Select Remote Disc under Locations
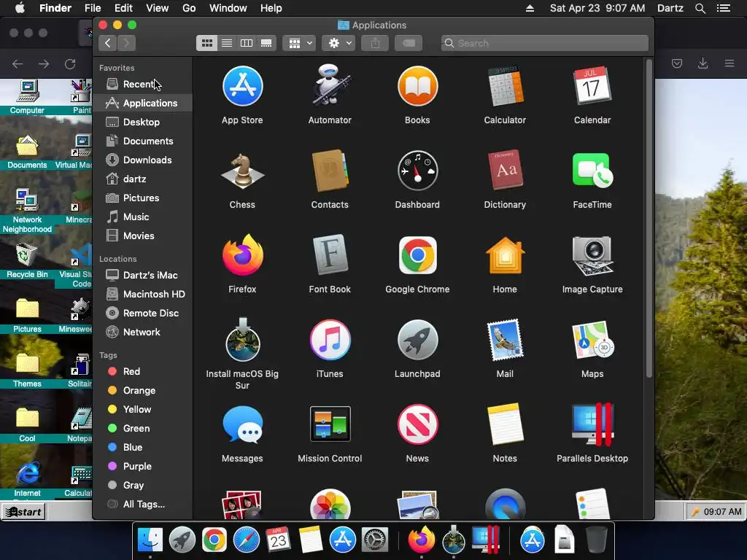This screenshot has width=747, height=560. point(143,314)
